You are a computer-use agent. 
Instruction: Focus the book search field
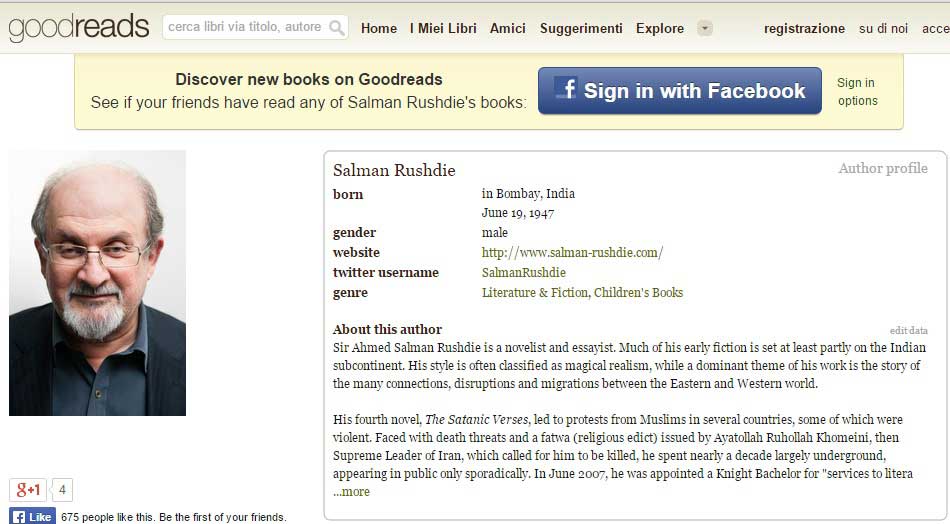[x=245, y=28]
